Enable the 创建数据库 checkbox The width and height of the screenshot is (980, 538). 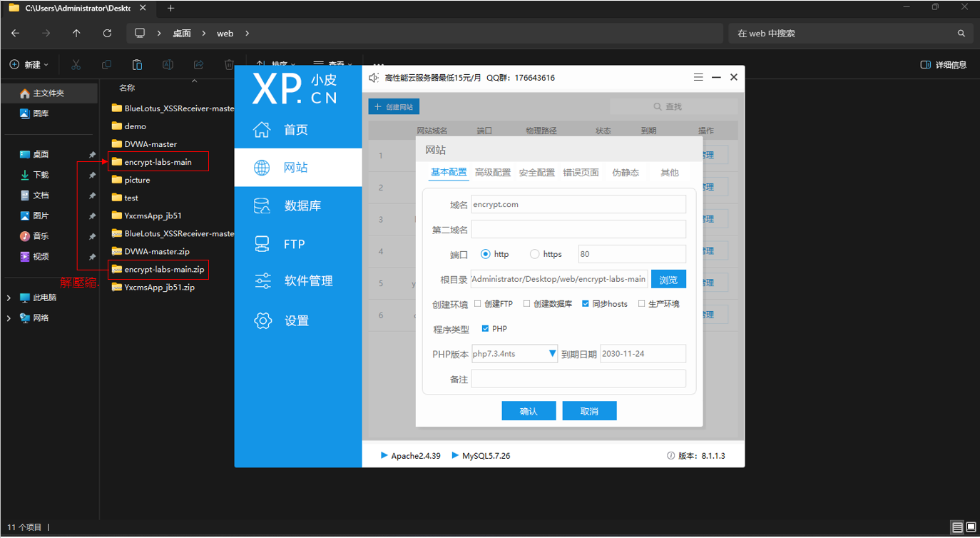pyautogui.click(x=526, y=304)
